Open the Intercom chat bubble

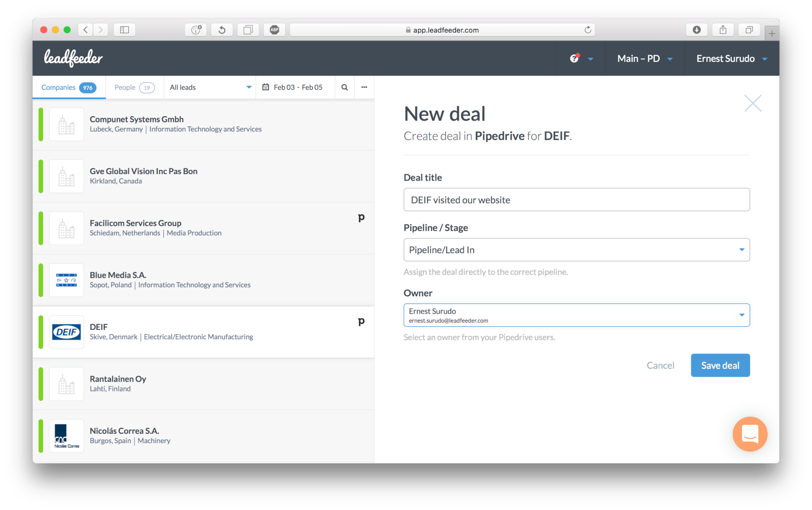click(x=750, y=434)
